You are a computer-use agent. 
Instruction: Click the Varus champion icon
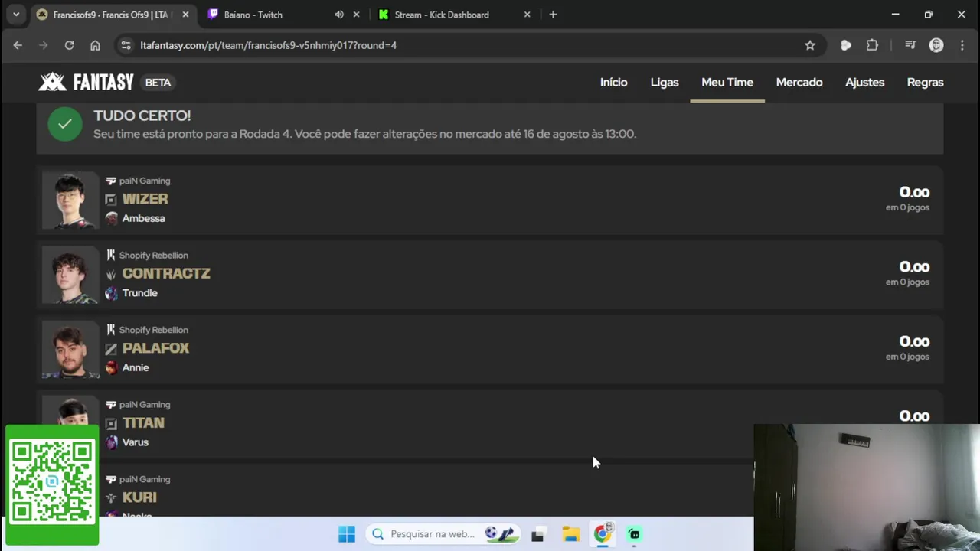112,442
